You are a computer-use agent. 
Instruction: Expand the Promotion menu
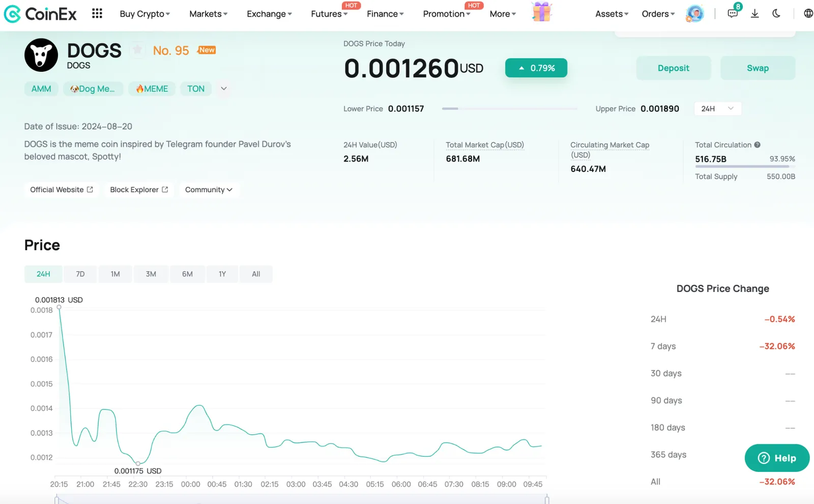[x=447, y=14]
